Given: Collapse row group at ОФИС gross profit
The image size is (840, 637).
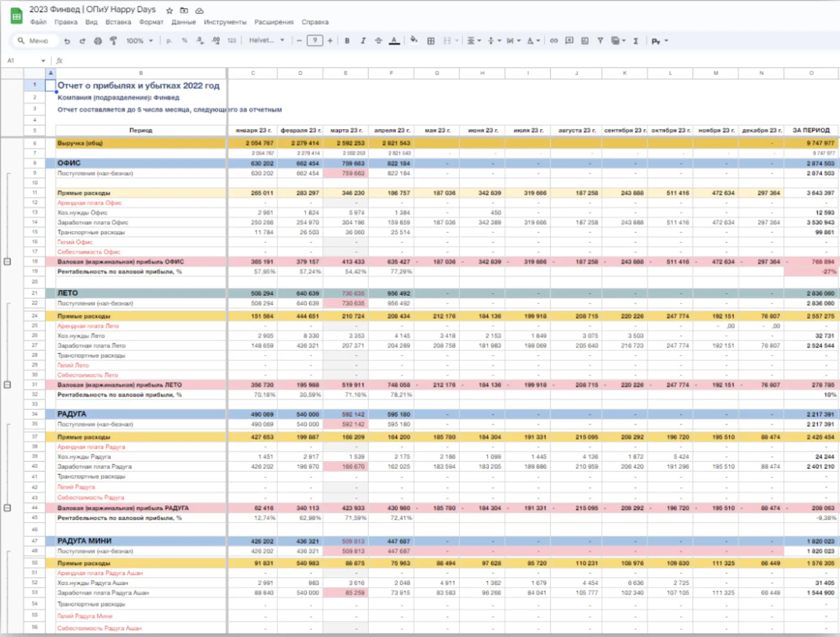Looking at the screenshot, I should (x=7, y=261).
